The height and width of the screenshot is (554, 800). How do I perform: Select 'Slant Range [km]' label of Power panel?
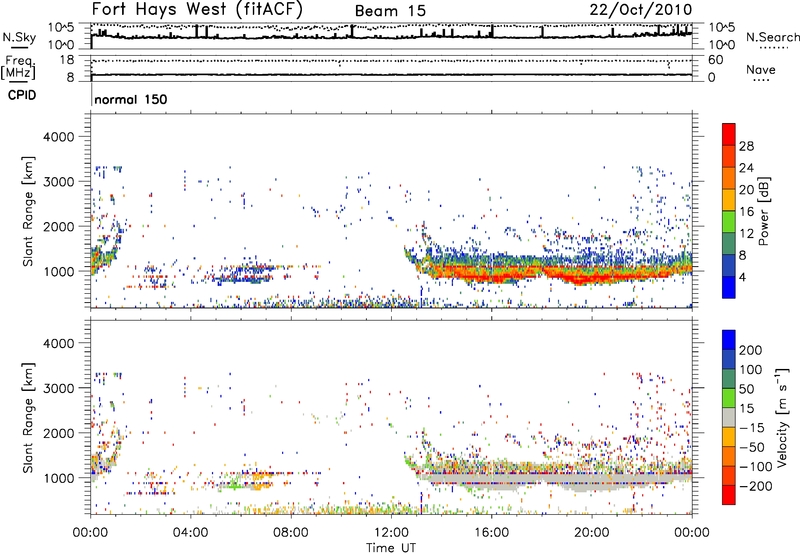(28, 211)
